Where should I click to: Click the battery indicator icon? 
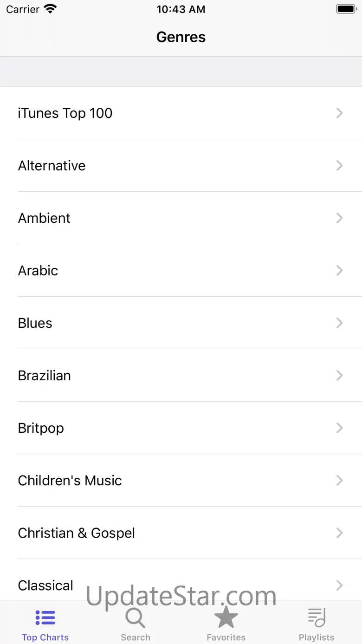click(x=345, y=9)
